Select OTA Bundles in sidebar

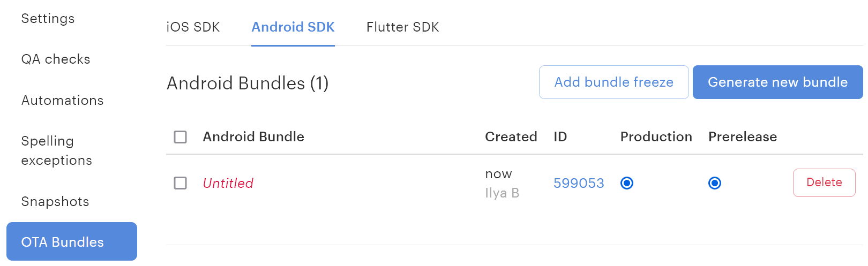point(71,242)
